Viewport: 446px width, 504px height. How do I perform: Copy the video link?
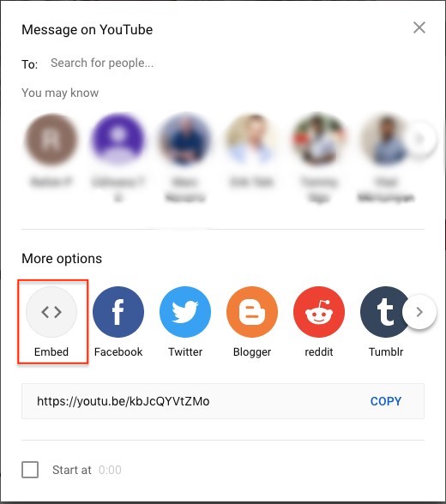[x=386, y=401]
